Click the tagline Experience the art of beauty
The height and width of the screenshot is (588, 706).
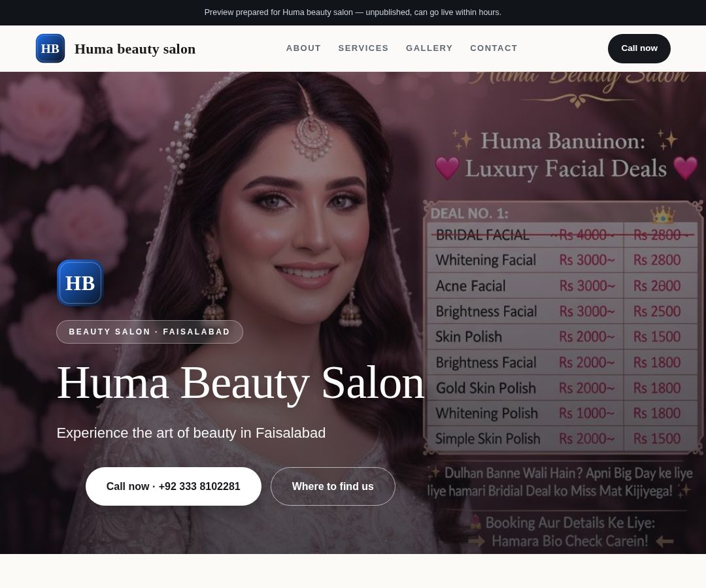191,433
